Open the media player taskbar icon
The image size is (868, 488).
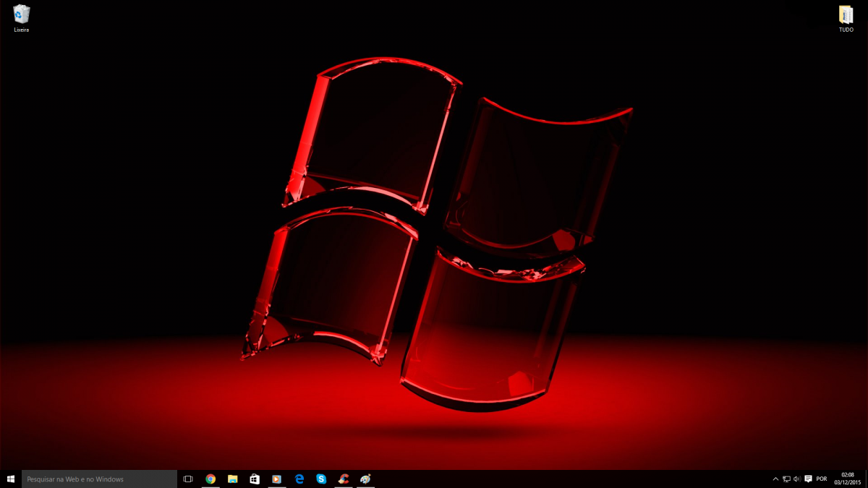276,479
